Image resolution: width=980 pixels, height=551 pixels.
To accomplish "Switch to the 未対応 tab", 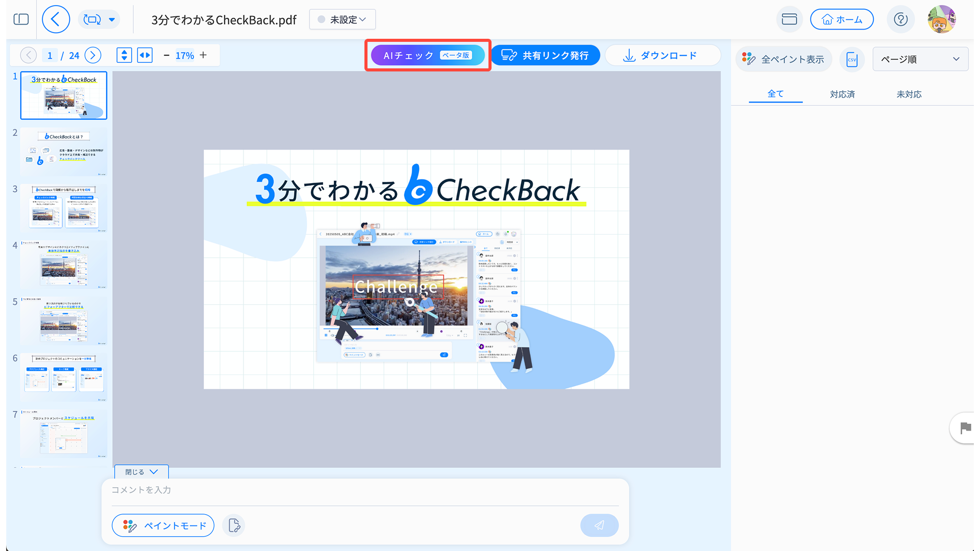I will point(909,94).
